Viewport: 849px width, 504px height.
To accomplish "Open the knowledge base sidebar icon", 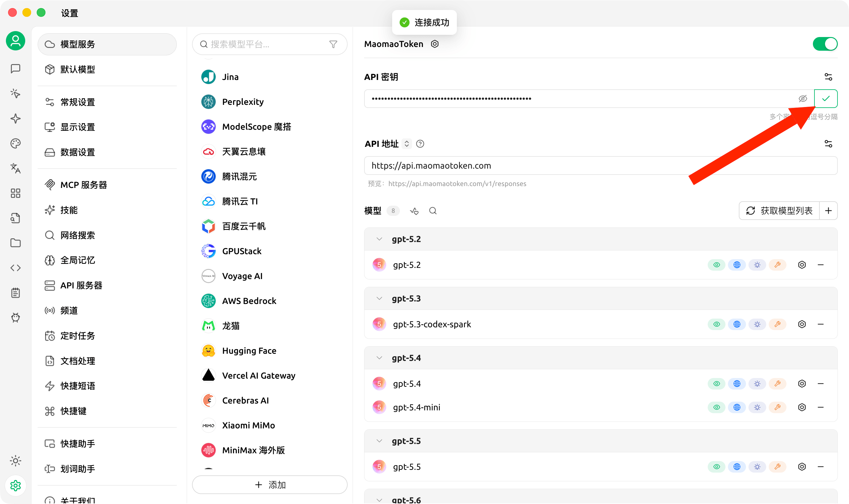I will 16,218.
